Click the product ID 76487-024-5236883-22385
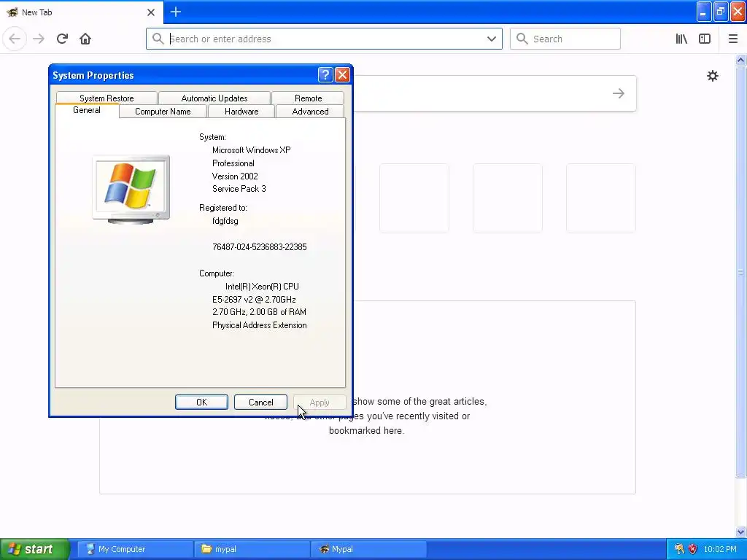 coord(260,247)
